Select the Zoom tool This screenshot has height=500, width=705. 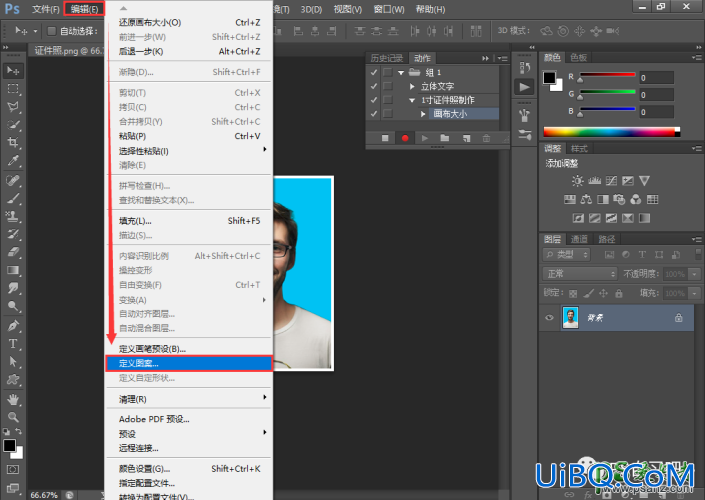[13, 417]
